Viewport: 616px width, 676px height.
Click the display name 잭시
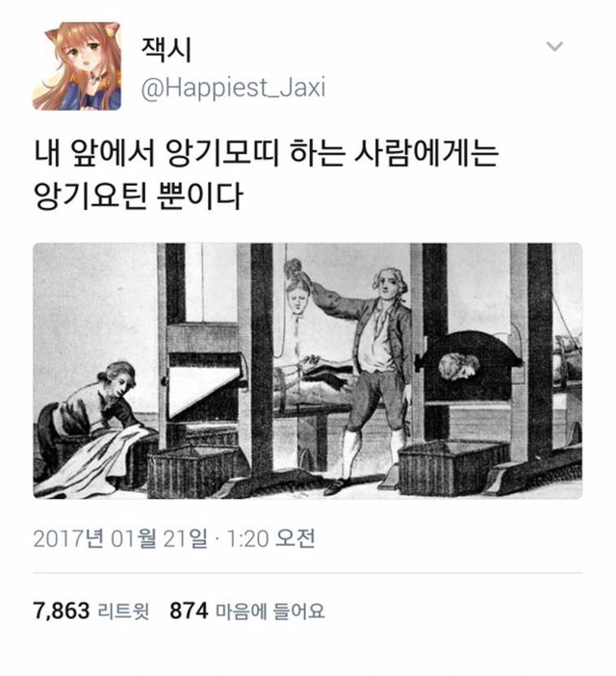pyautogui.click(x=167, y=49)
